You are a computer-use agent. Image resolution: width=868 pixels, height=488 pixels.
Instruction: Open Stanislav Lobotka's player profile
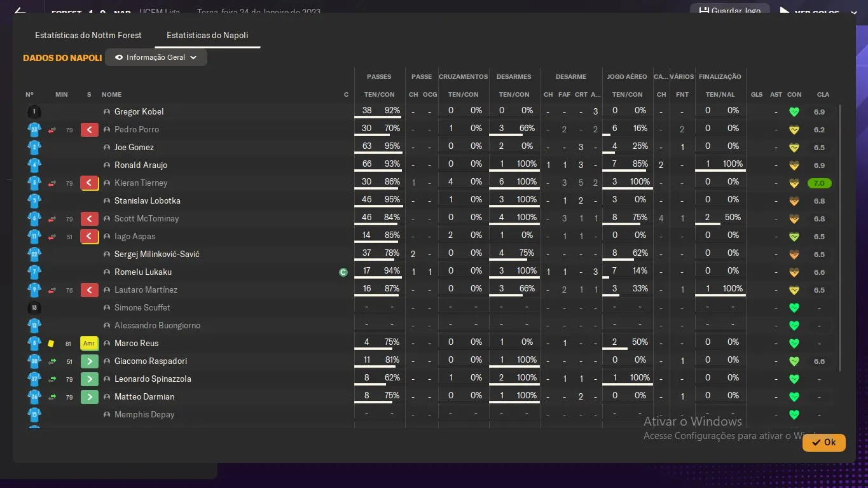(148, 201)
